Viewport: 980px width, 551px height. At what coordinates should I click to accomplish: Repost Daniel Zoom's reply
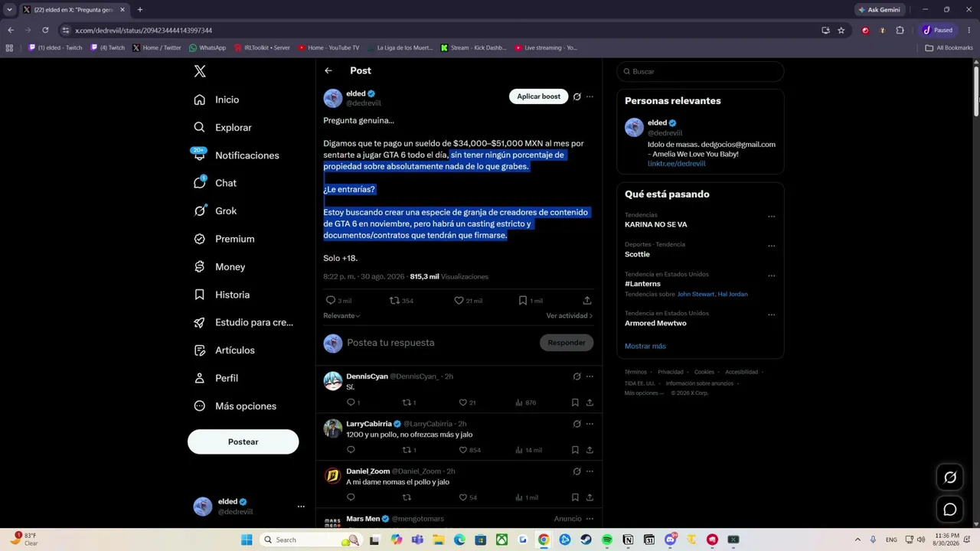pyautogui.click(x=407, y=497)
